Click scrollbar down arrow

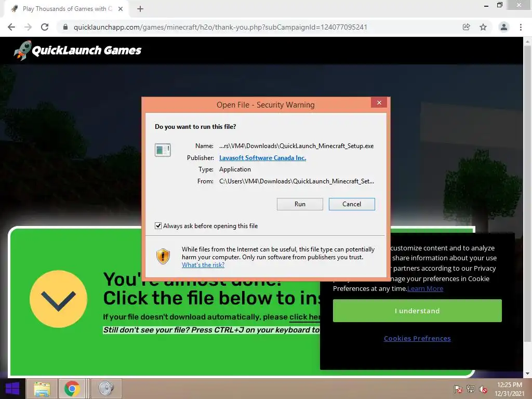[x=527, y=374]
